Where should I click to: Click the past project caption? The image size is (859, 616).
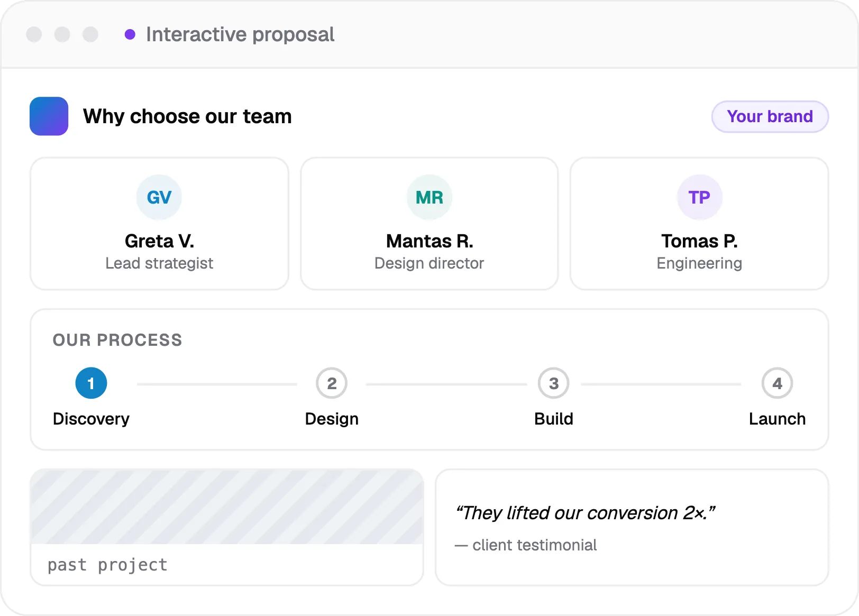[x=107, y=565]
